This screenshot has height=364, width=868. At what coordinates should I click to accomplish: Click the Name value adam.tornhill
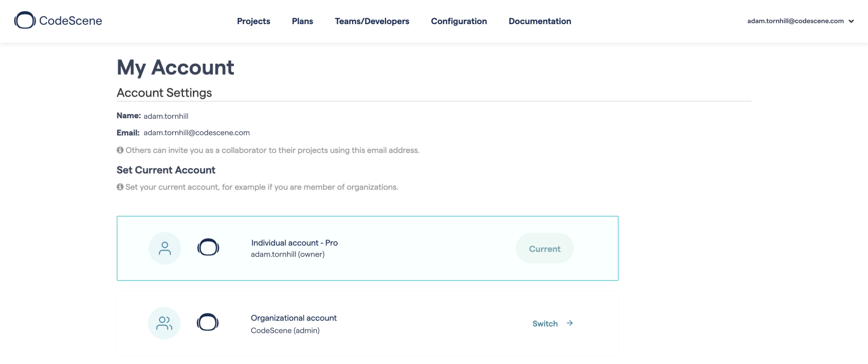point(166,116)
